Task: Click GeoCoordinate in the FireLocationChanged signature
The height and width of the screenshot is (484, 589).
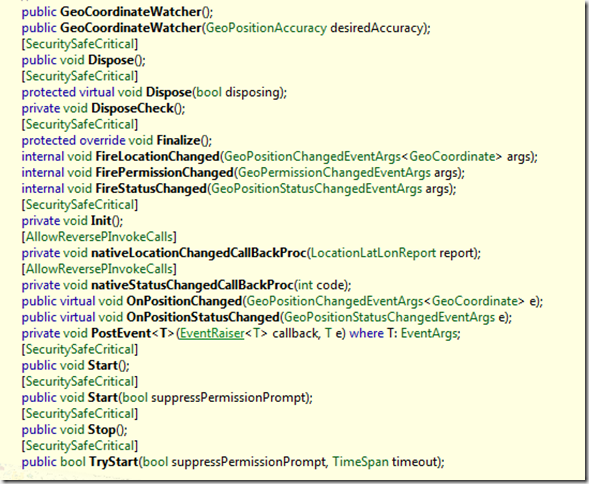Action: coord(452,157)
